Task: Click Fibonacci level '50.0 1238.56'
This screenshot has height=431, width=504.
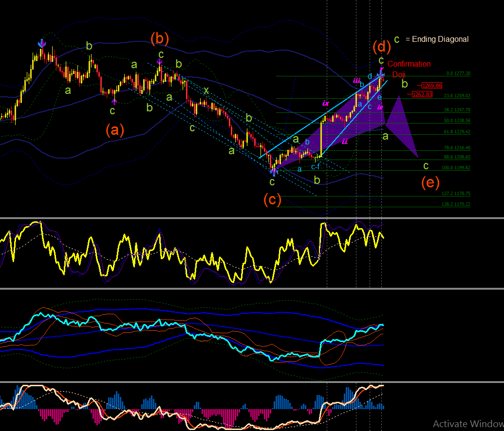Action: click(457, 121)
